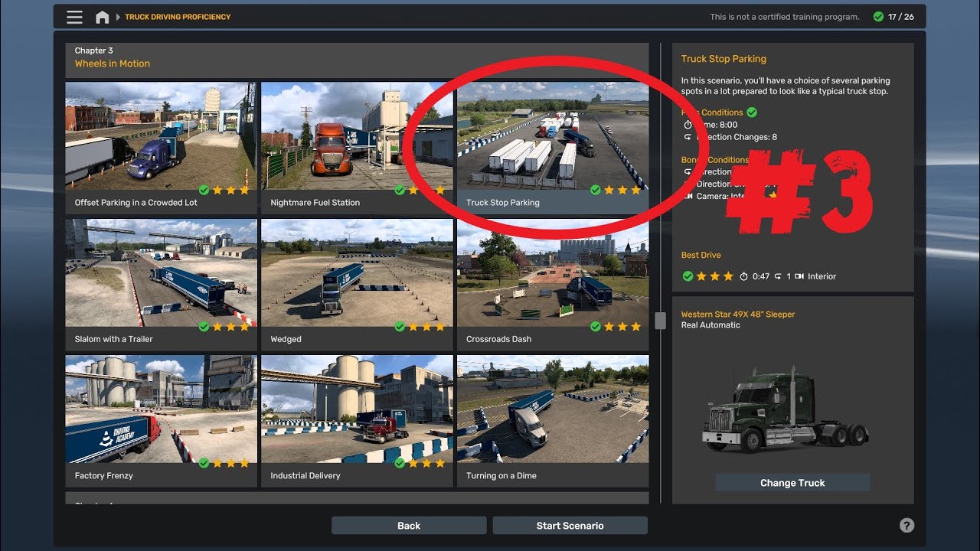Click the green checkmark on Industrial Delivery tile
Image resolution: width=980 pixels, height=551 pixels.
[400, 463]
